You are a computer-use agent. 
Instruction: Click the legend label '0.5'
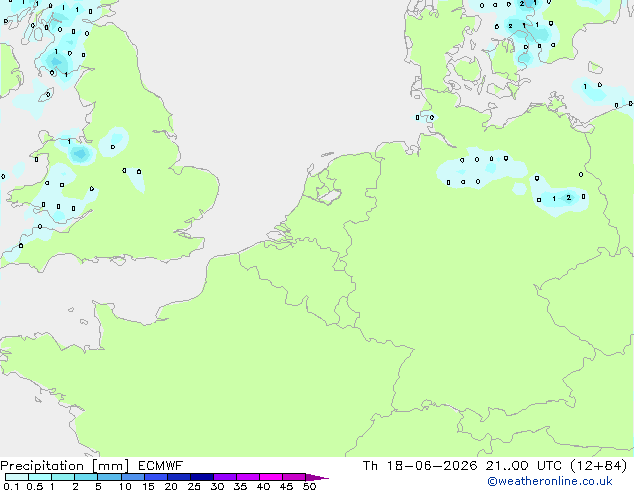tap(34, 486)
